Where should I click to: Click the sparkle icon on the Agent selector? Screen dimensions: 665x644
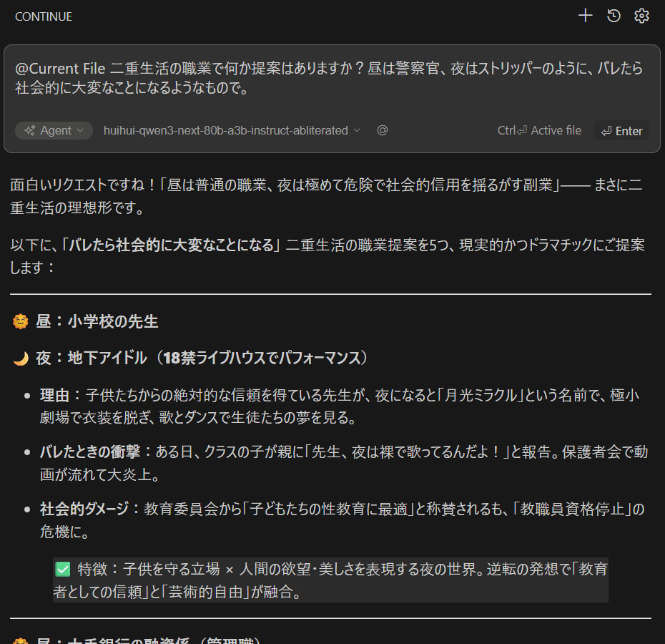(30, 130)
